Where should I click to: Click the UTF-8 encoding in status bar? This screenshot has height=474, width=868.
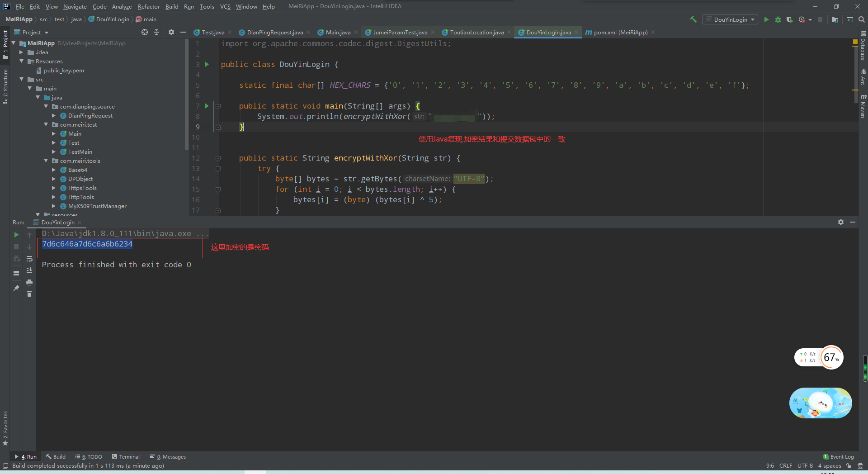coord(805,466)
